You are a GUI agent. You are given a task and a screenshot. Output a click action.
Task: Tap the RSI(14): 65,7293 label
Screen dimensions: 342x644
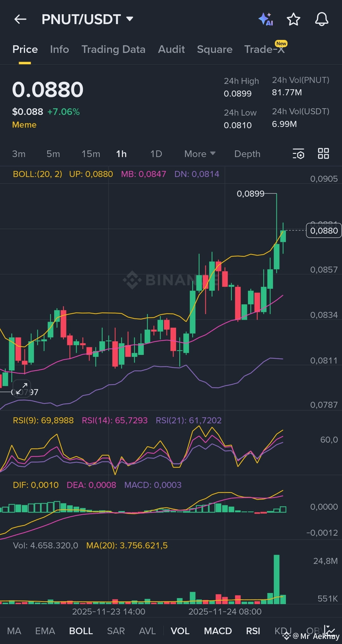pyautogui.click(x=115, y=420)
